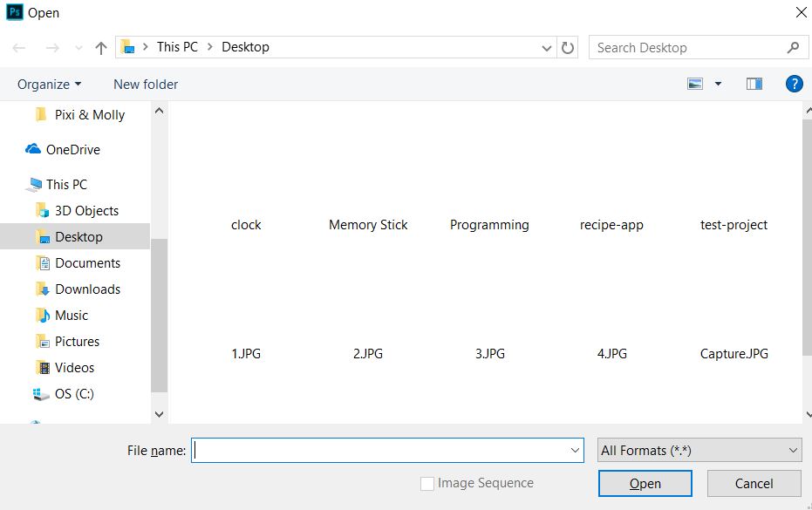Open the All Formats file type dropdown
Screen dimensions: 812x510
coord(699,450)
